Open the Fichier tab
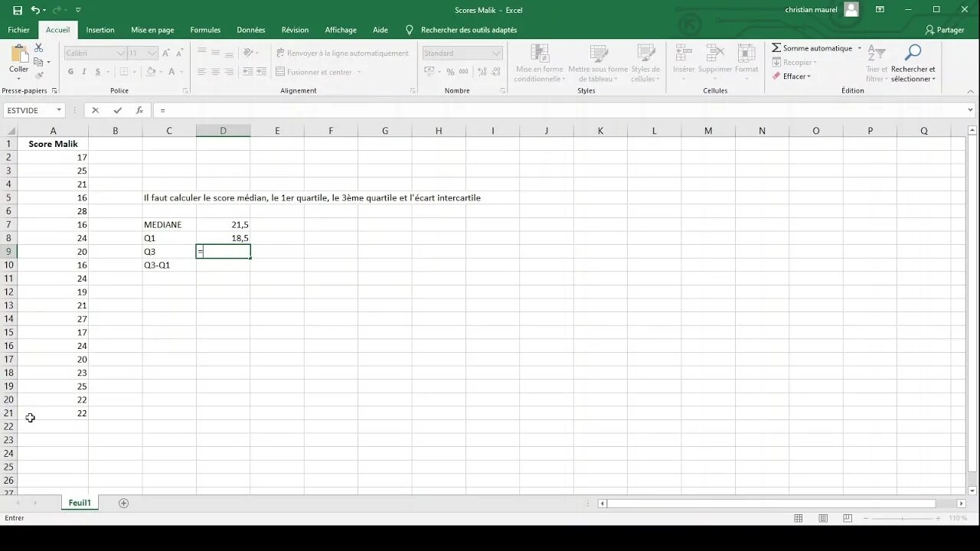The image size is (980, 551). 18,30
